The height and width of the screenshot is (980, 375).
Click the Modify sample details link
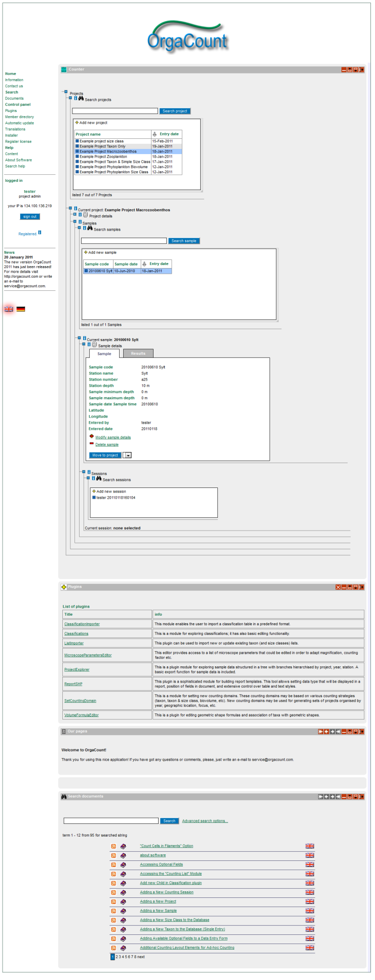pos(113,437)
